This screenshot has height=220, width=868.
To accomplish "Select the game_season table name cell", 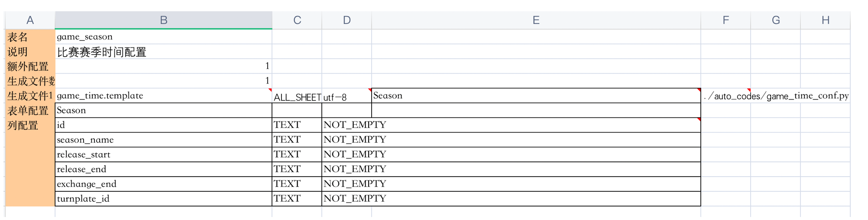I will tap(163, 37).
